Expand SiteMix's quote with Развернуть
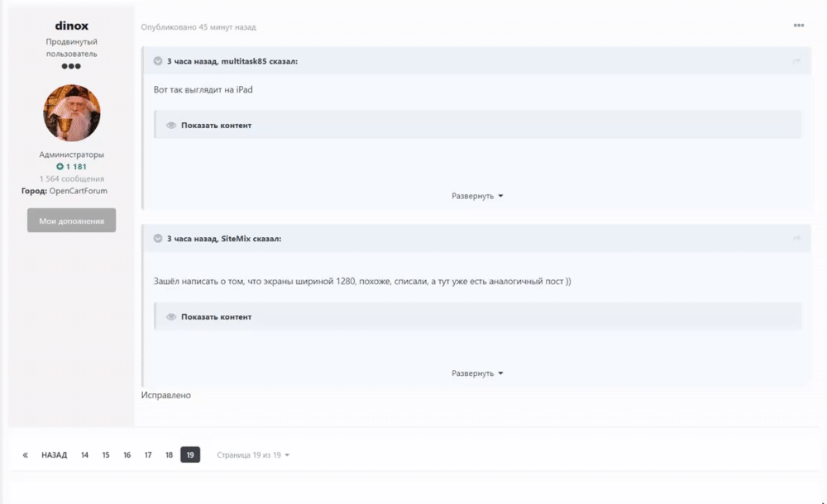 click(476, 373)
